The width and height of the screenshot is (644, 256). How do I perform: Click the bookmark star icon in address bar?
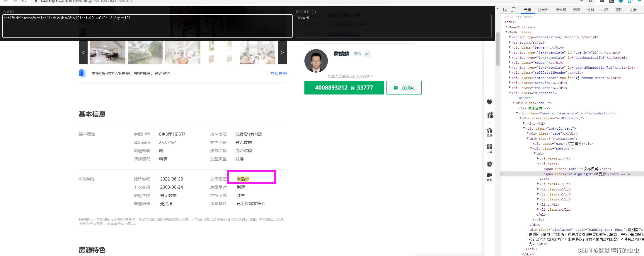[590, 1]
